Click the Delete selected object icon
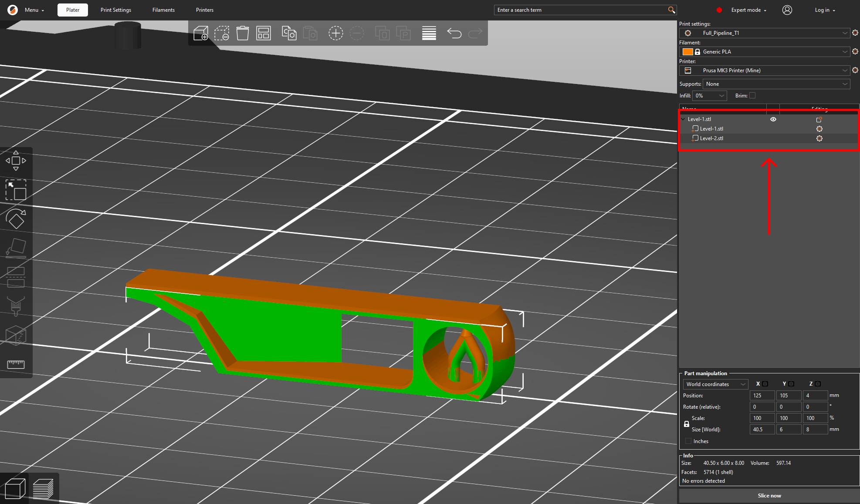860x504 pixels. 222,33
